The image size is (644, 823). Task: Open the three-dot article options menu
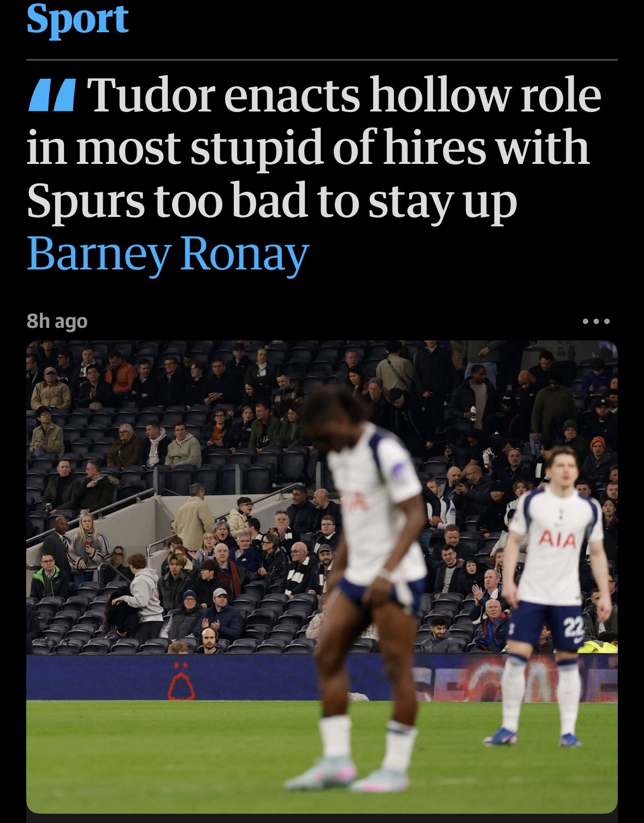(x=595, y=321)
